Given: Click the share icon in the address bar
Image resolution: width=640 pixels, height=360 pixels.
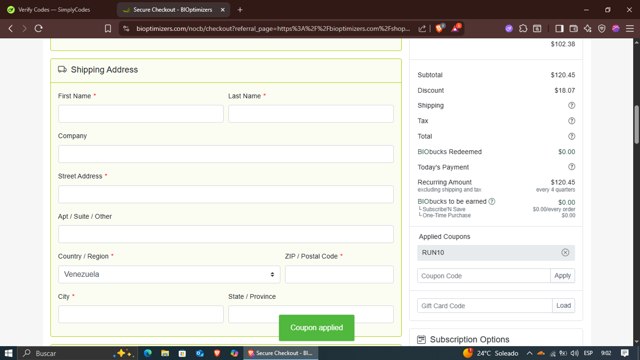Looking at the screenshot, I should coord(422,29).
